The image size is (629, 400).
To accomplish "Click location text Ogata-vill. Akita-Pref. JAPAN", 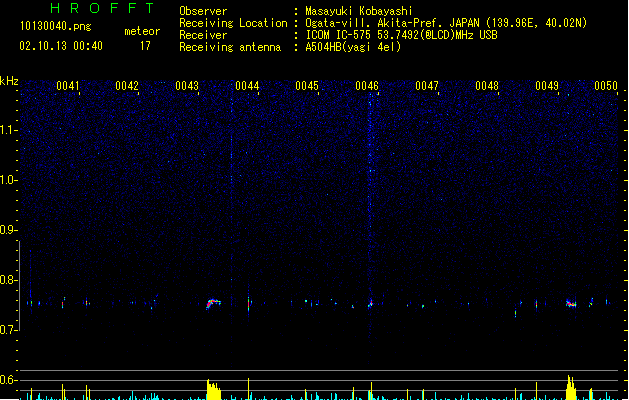I will (x=392, y=23).
